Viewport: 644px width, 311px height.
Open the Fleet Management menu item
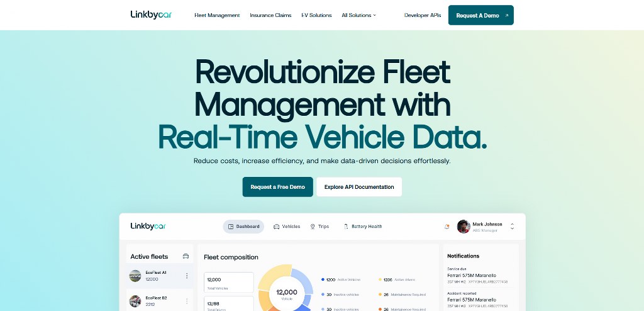point(217,15)
